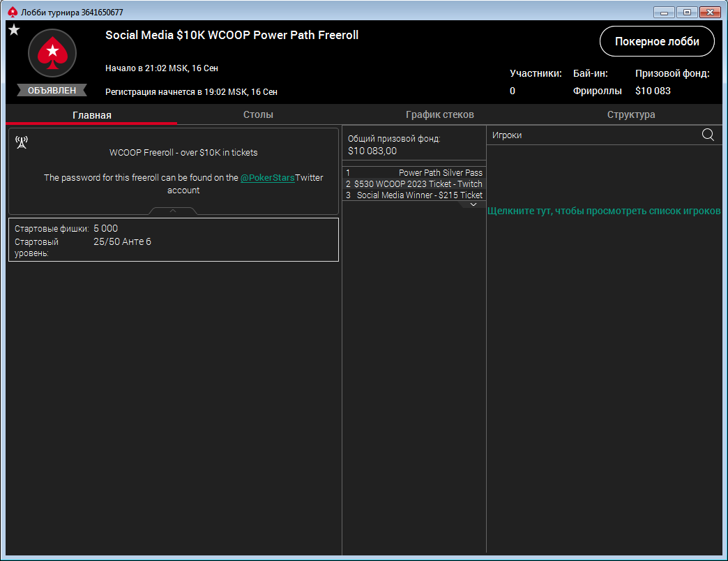This screenshot has height=561, width=728.
Task: Click the total prize pool value $10 083,00
Action: tap(372, 151)
